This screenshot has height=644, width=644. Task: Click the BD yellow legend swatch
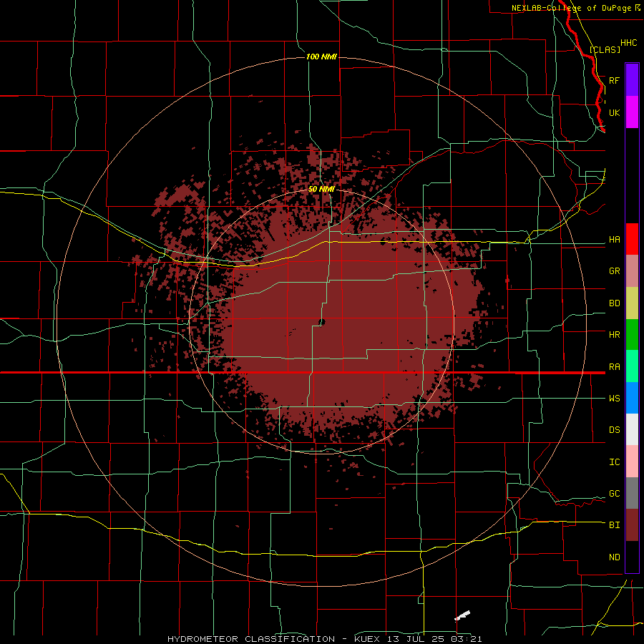click(632, 303)
